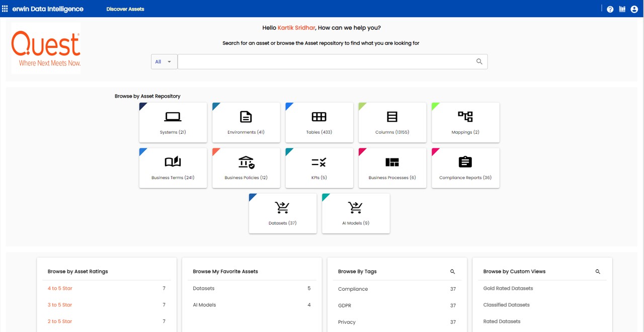644x332 pixels.
Task: Click the Tables (433) label
Action: click(319, 132)
